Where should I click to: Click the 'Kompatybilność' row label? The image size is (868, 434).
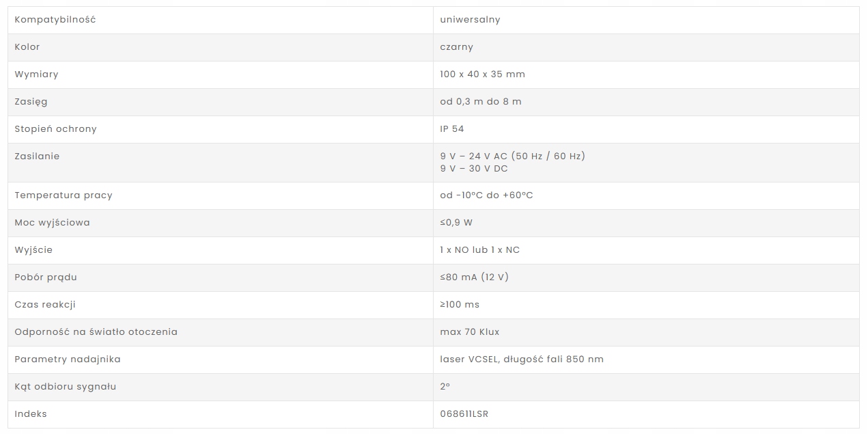pyautogui.click(x=55, y=20)
